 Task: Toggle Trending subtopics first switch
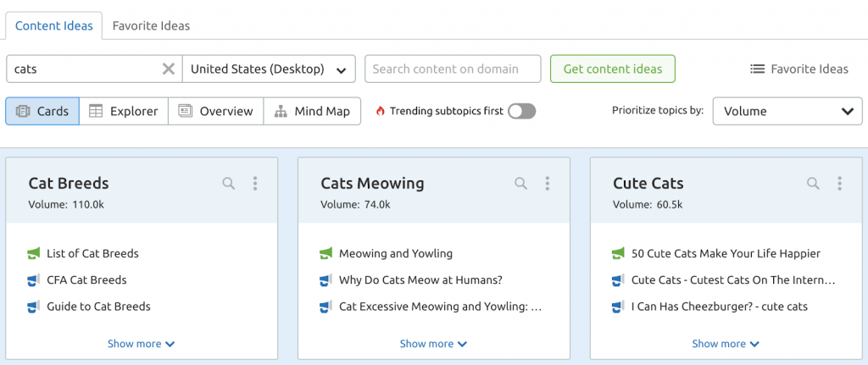tap(521, 111)
